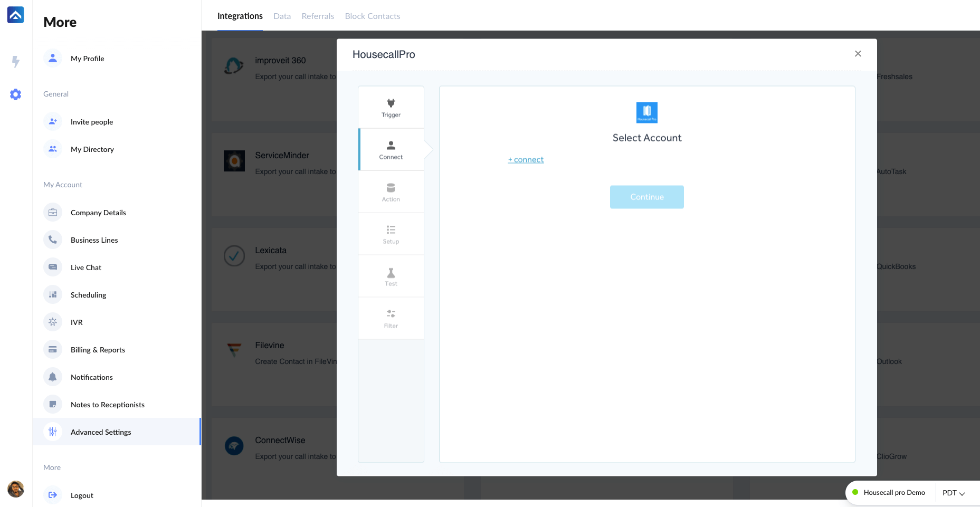This screenshot has height=507, width=980.
Task: Click the Filevine integration icon
Action: click(x=234, y=350)
